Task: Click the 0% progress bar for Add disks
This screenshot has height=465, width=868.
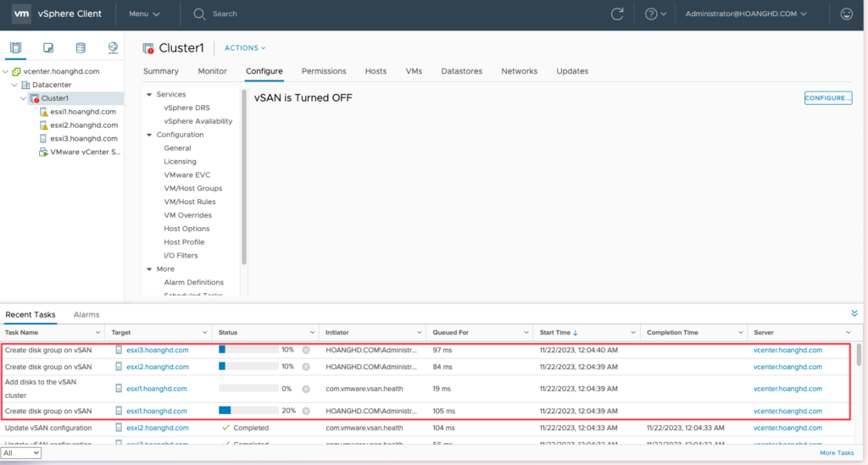Action: [248, 389]
